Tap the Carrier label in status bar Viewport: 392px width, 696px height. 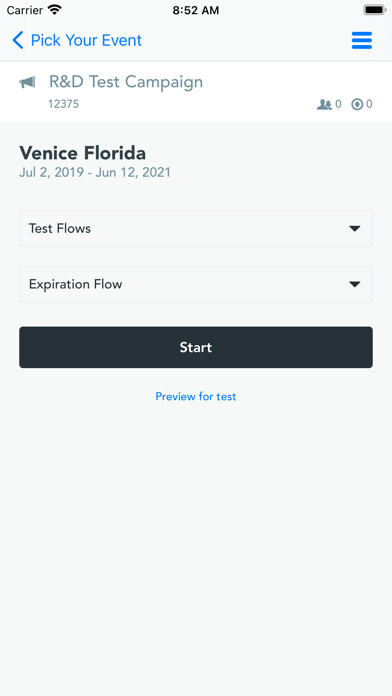click(25, 10)
